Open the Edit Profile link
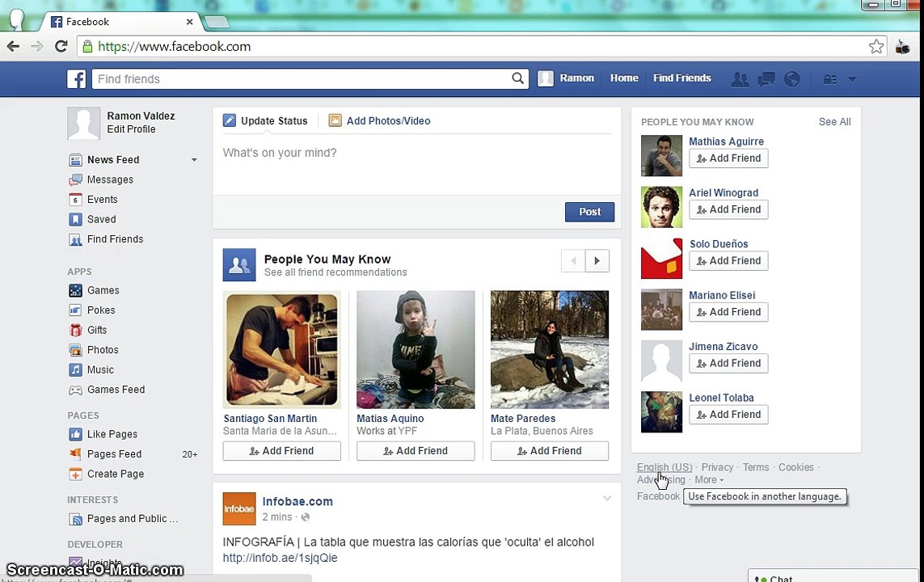924x582 pixels. [131, 129]
